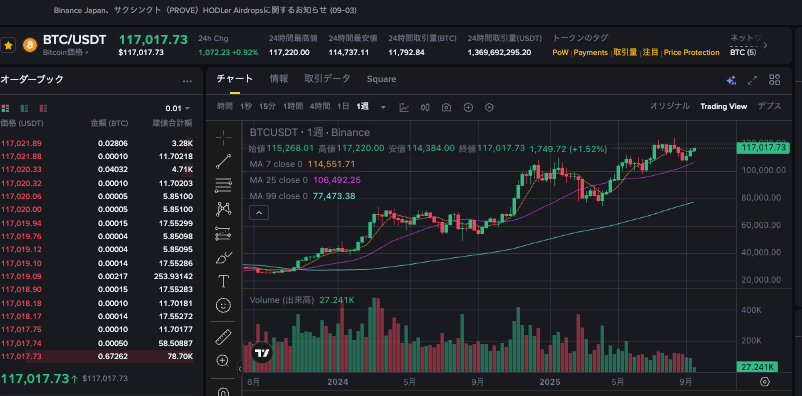Click the TradingView logo on chart
The width and height of the screenshot is (802, 396).
pos(262,353)
